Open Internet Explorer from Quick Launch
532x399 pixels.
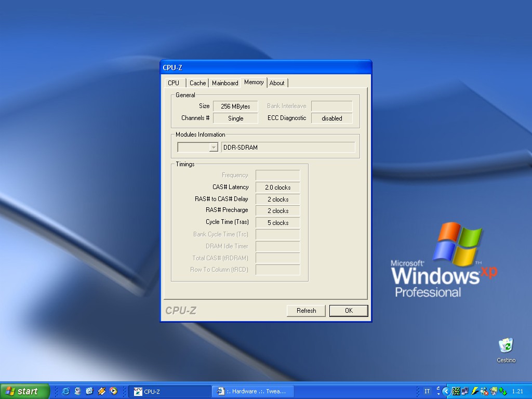coord(66,391)
